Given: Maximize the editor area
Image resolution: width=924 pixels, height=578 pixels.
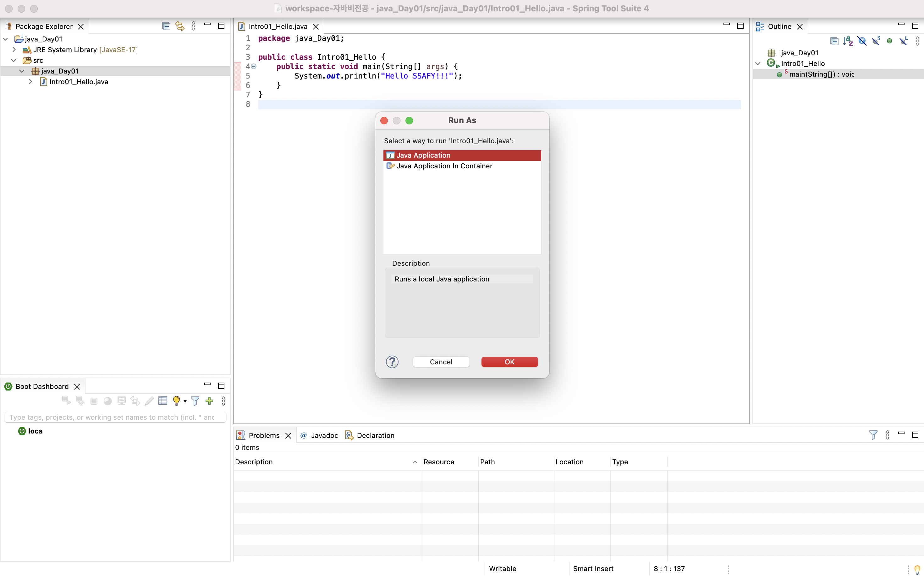Looking at the screenshot, I should (740, 26).
